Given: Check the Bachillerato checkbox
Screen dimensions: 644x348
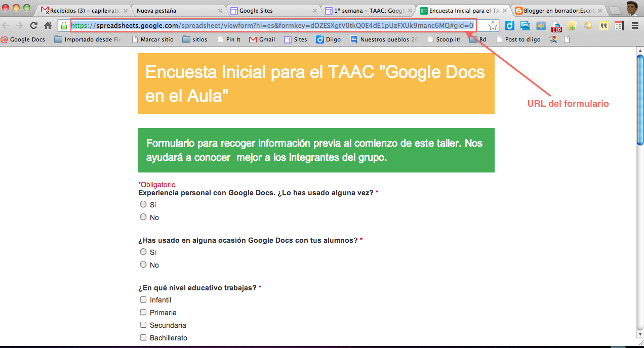Looking at the screenshot, I should point(143,337).
